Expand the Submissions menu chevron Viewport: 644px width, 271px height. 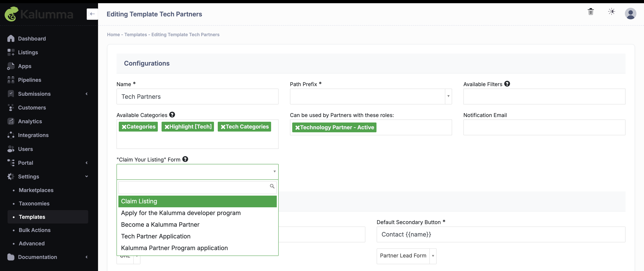click(87, 94)
